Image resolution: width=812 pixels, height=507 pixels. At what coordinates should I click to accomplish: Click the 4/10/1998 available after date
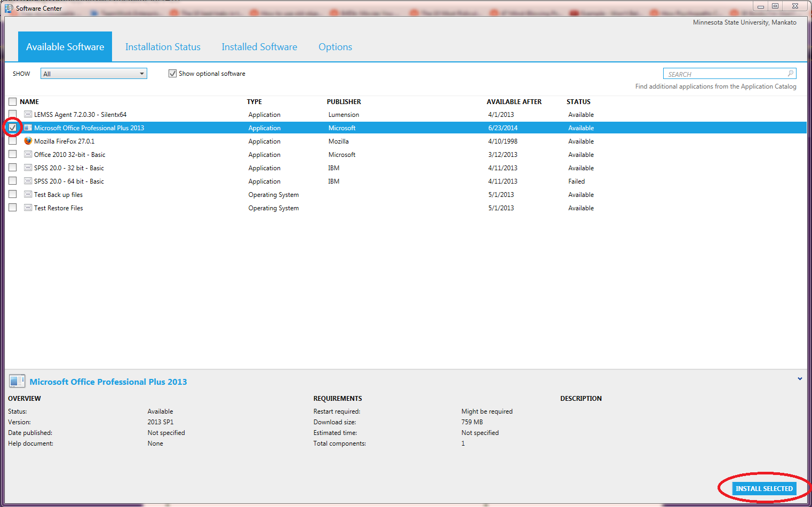pyautogui.click(x=503, y=141)
